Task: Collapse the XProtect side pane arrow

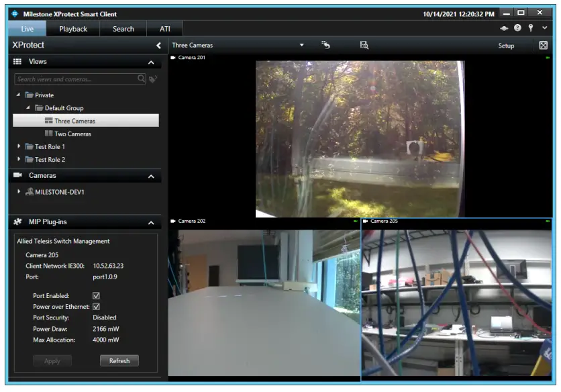Action: (158, 46)
